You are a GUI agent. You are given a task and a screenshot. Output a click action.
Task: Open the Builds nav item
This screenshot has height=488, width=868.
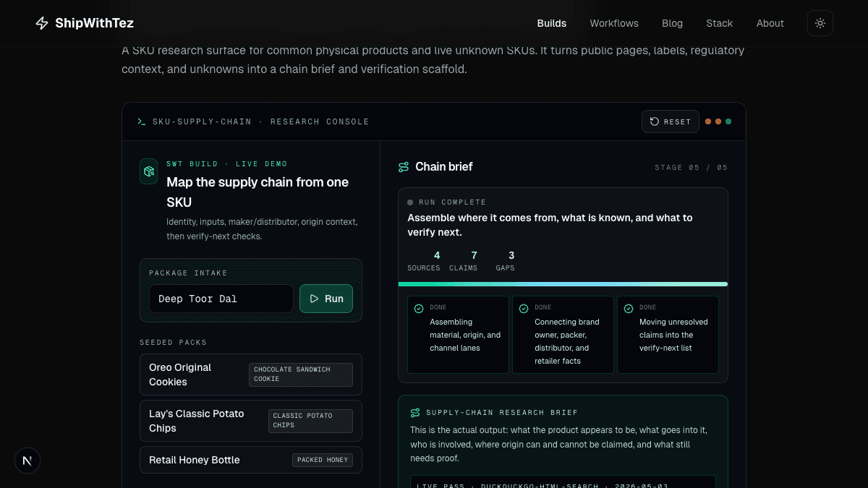[x=552, y=23]
